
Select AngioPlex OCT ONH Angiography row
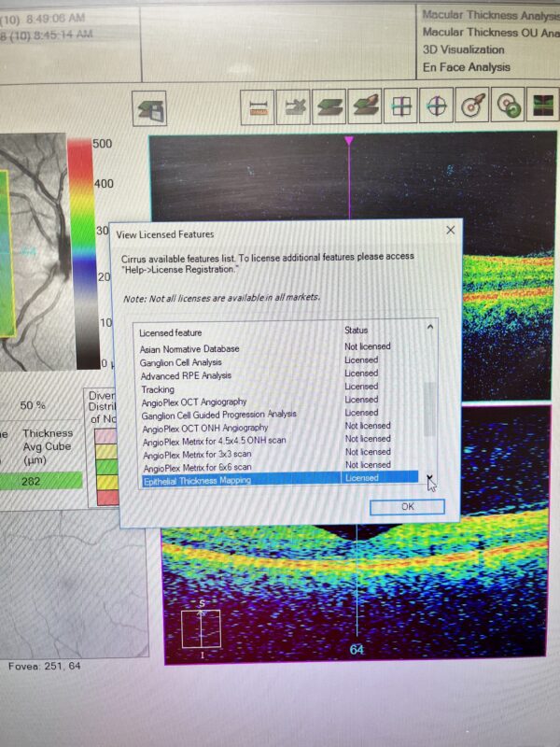pos(279,427)
